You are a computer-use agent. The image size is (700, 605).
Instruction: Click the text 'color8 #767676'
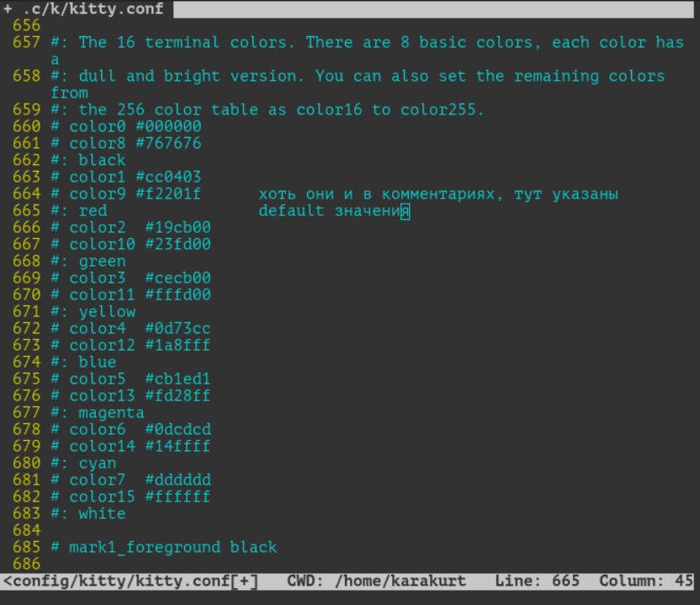click(135, 143)
